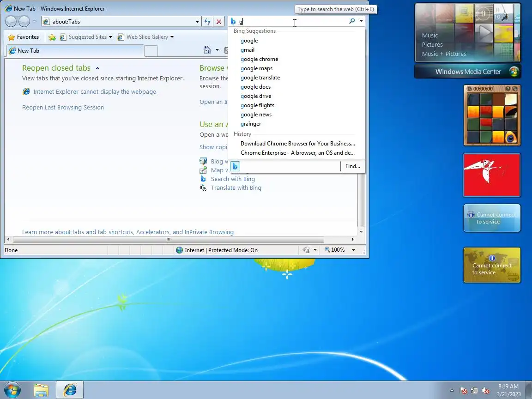Select 'google news' in suggestions list
Image resolution: width=532 pixels, height=399 pixels.
tap(256, 115)
